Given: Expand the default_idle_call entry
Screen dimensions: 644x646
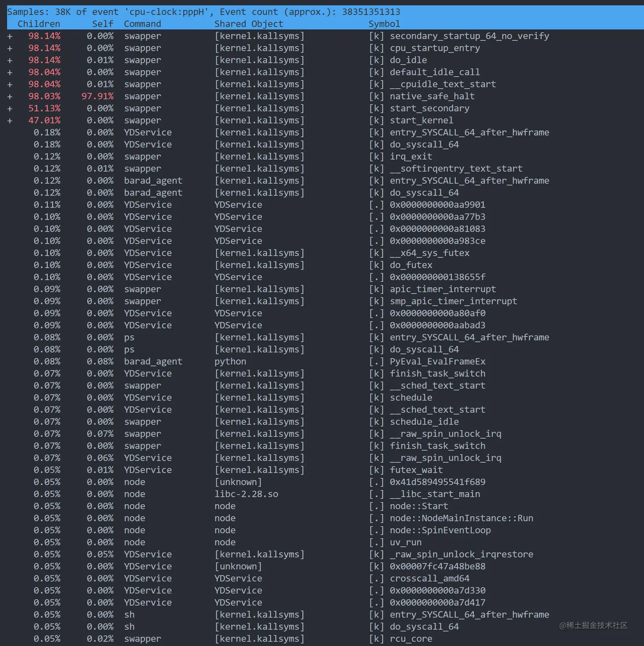Looking at the screenshot, I should click(10, 73).
